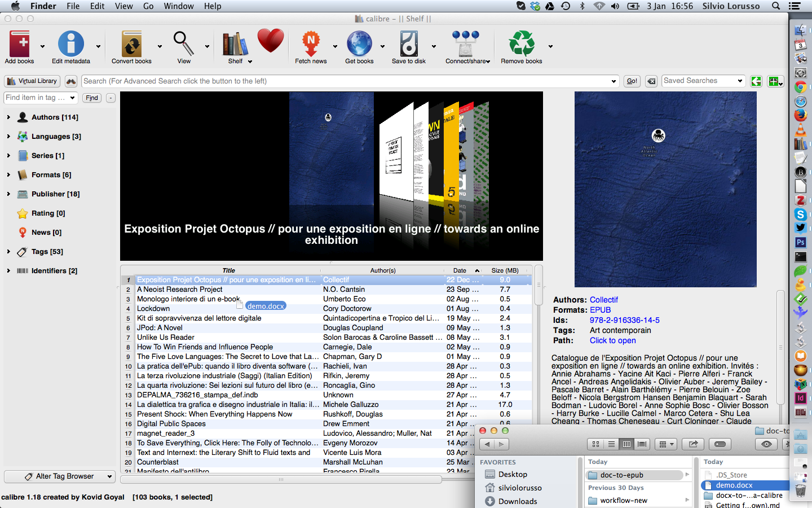The height and width of the screenshot is (508, 812).
Task: Click the book list horizontal scrollbar
Action: (281, 479)
